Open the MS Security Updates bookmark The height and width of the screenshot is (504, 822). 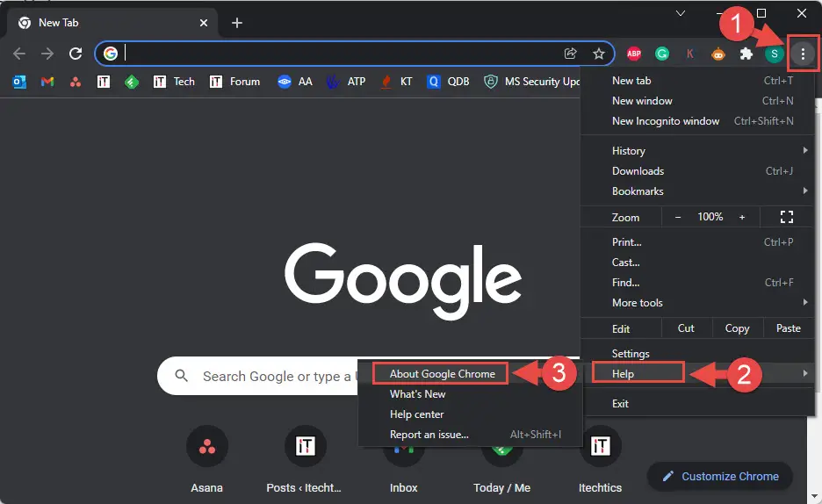531,82
